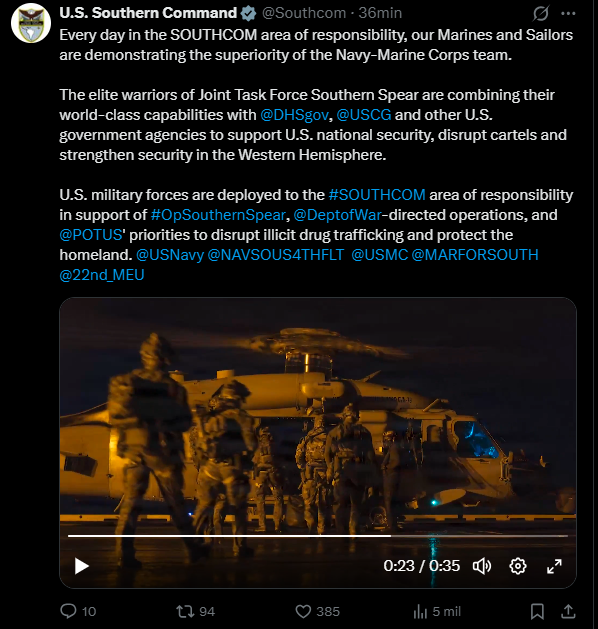This screenshot has width=598, height=629.
Task: Open the U.S. Southern Command account name
Action: (x=148, y=13)
